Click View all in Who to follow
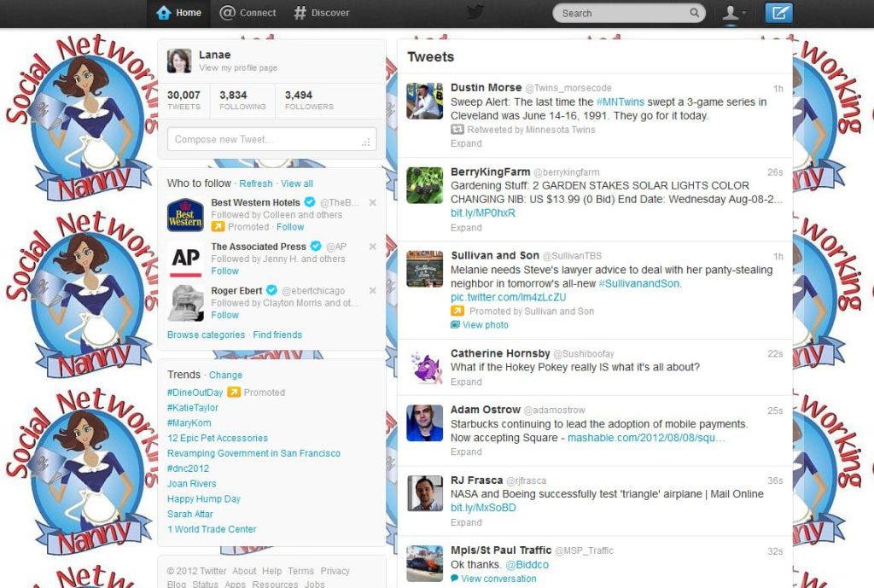Screen dimensions: 874x588 point(296,184)
